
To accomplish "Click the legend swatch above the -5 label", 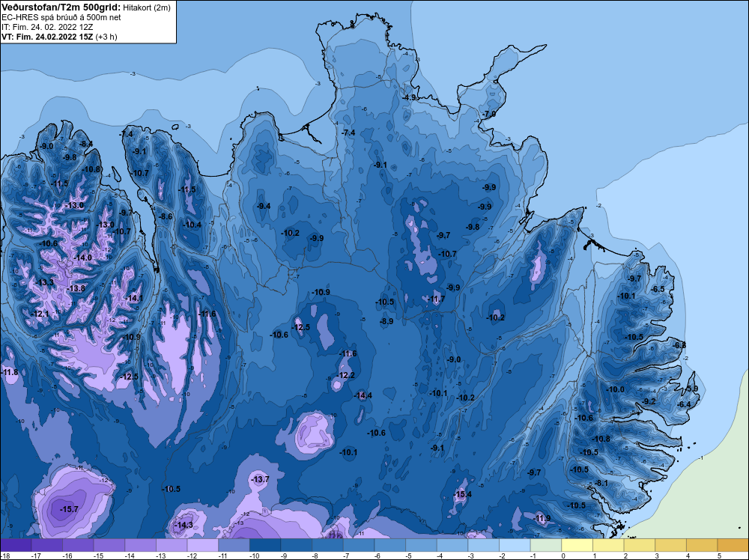I will (x=421, y=545).
